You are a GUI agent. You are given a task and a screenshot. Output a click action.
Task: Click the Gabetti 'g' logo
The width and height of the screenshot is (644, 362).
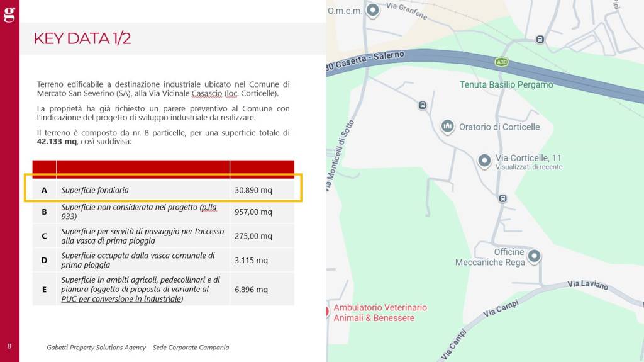pyautogui.click(x=9, y=14)
